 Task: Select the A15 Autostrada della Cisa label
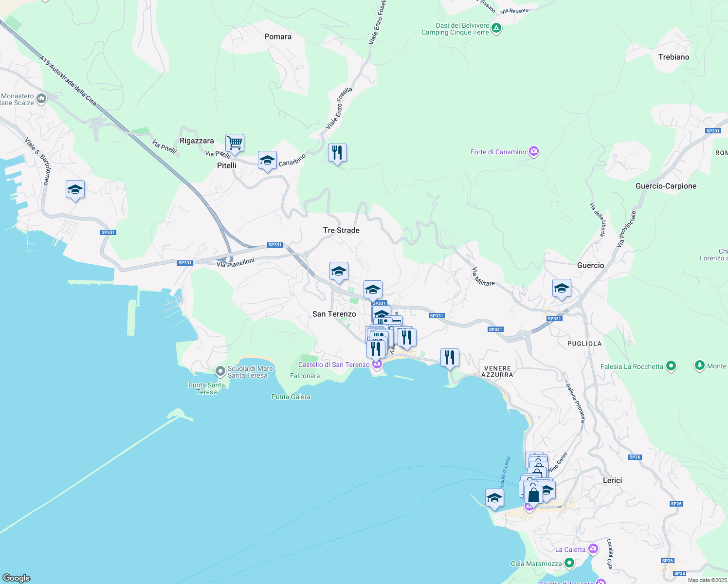click(68, 81)
